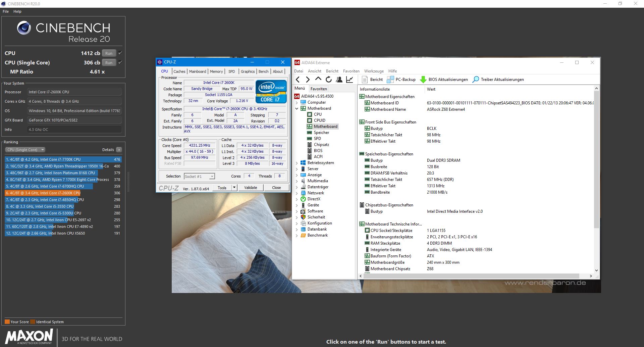Select the Chipsatz entry in AIDA64
This screenshot has height=347, width=644.
click(x=321, y=144)
